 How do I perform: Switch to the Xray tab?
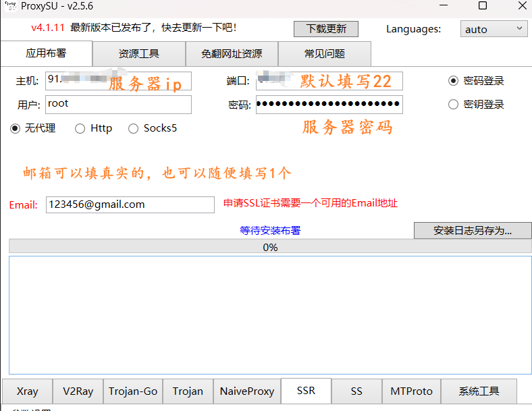click(x=28, y=391)
